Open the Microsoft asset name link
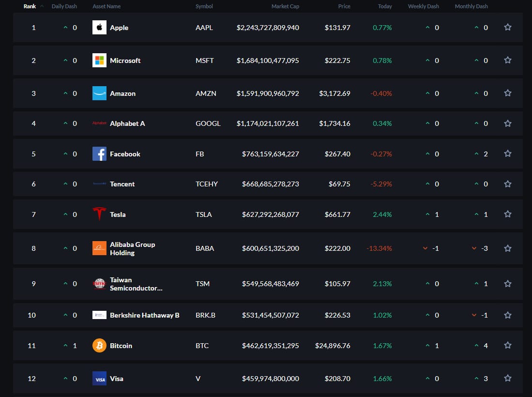The height and width of the screenshot is (397, 532). coord(125,61)
